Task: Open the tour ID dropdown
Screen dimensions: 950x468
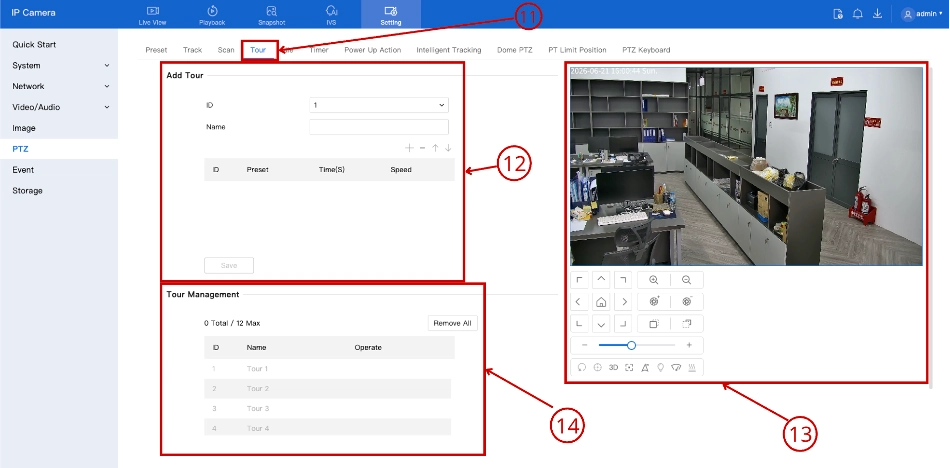Action: (379, 105)
